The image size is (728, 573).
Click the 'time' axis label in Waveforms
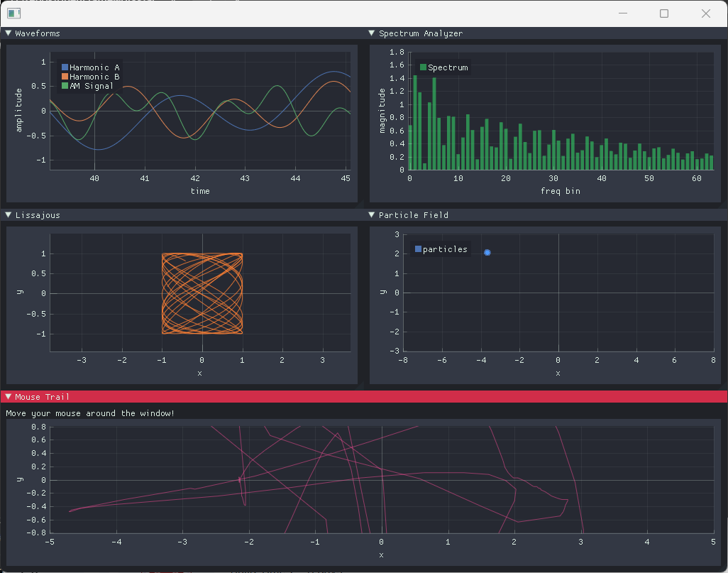(x=200, y=191)
